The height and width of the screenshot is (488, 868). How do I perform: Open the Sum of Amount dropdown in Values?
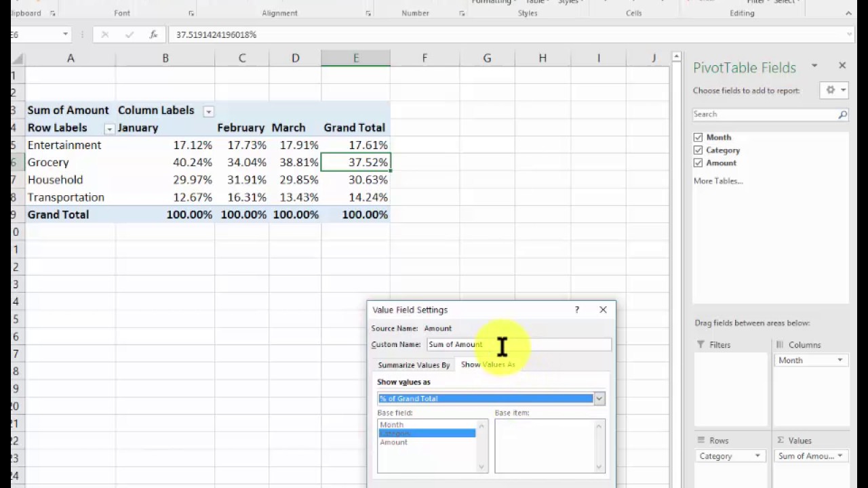840,456
